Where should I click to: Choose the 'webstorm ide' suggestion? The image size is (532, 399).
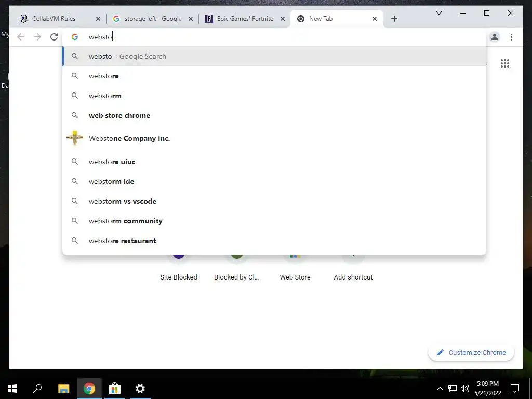[x=274, y=181]
